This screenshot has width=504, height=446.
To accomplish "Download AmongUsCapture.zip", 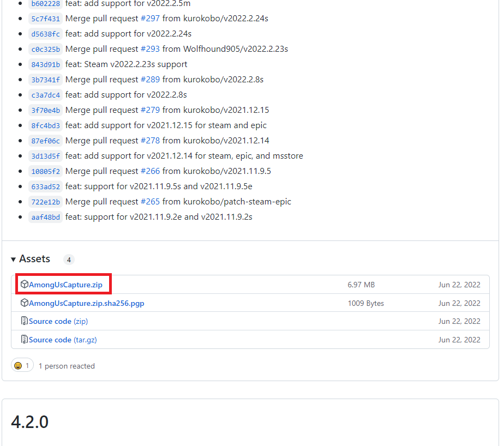I will pos(65,285).
